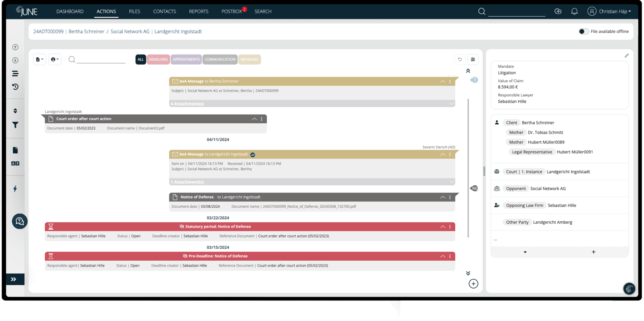
Task: Toggle the MESSAGES filter chip
Action: 249,59
